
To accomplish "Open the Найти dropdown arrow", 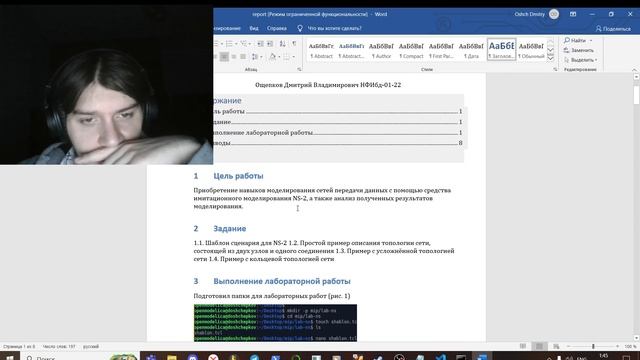I will pyautogui.click(x=591, y=40).
